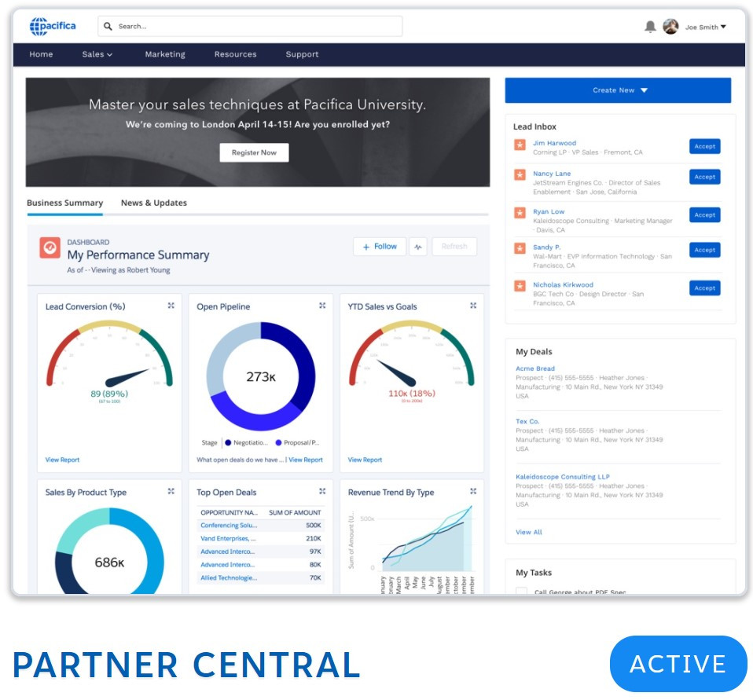Expand the Sales menu in navigation bar
The image size is (753, 700).
[97, 54]
